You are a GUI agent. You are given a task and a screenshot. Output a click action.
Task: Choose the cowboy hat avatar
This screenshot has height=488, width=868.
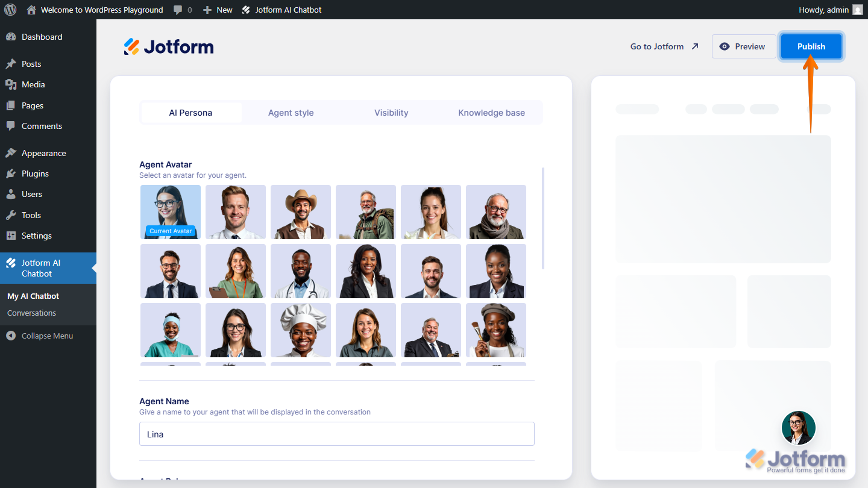pos(301,212)
